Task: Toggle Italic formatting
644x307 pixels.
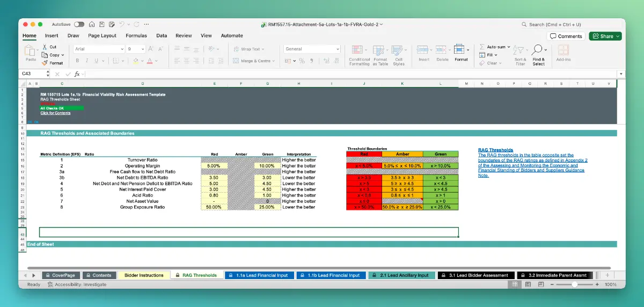Action: tap(87, 61)
